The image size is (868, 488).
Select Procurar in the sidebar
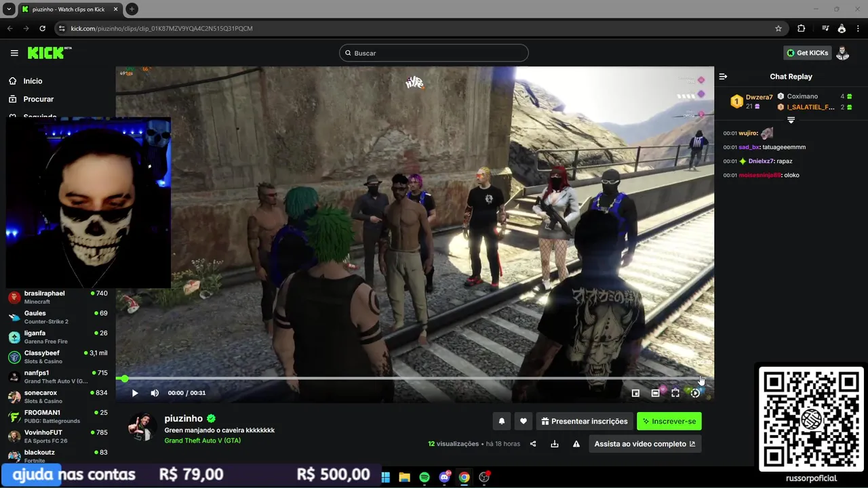tap(38, 99)
